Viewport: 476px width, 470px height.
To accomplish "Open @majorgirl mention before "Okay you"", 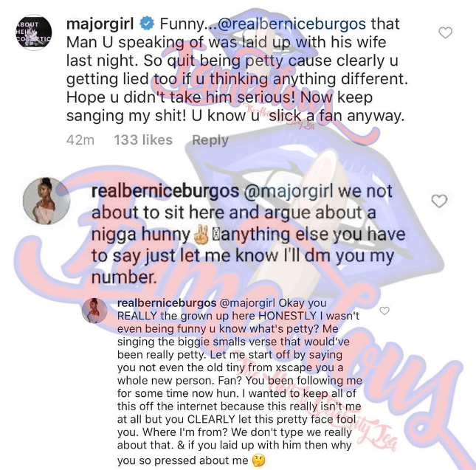I will click(x=246, y=303).
